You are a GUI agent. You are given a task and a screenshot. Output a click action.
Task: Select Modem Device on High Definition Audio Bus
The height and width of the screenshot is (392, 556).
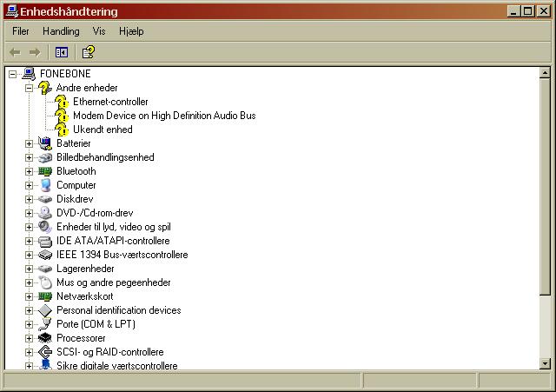(164, 116)
